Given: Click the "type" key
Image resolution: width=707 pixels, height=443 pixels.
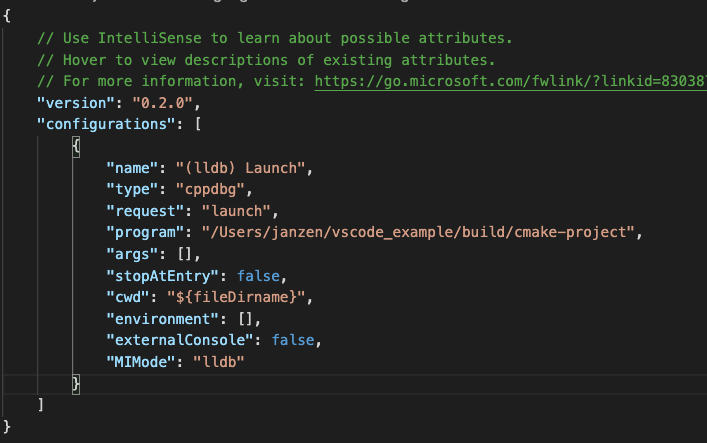Looking at the screenshot, I should [132, 189].
